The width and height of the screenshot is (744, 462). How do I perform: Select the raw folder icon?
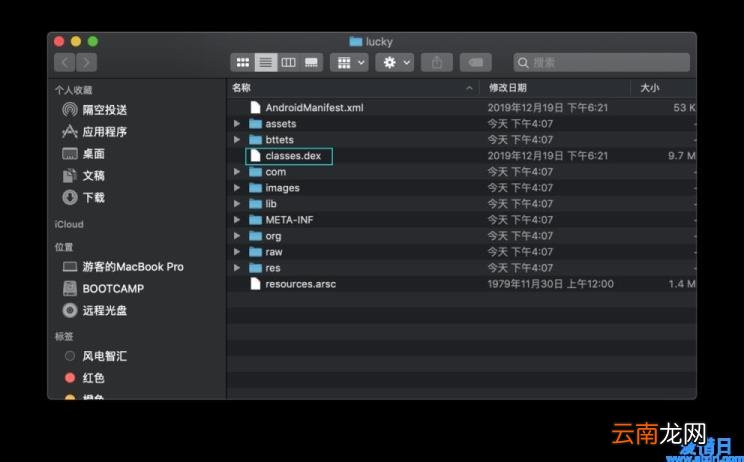pyautogui.click(x=255, y=252)
